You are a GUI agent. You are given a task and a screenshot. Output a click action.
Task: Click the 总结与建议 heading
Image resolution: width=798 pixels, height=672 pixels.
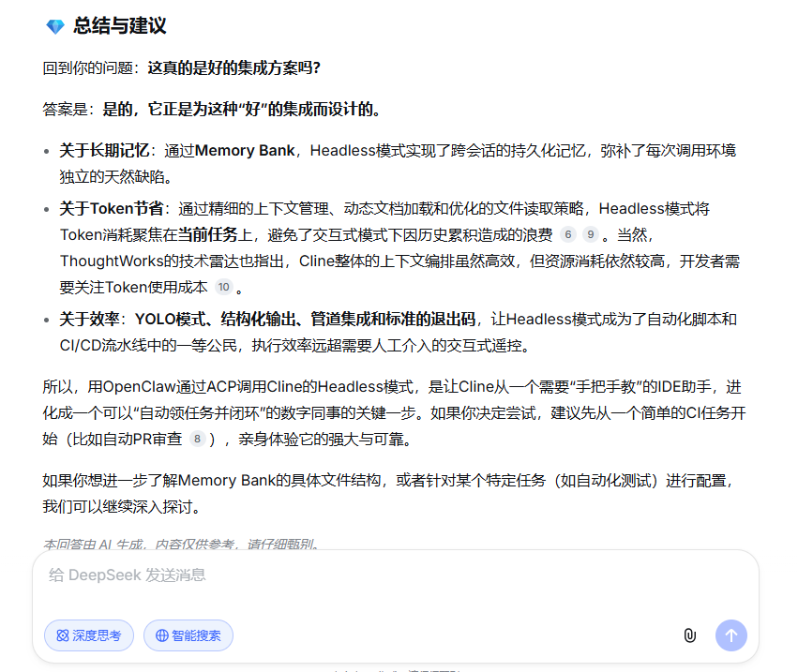[120, 25]
